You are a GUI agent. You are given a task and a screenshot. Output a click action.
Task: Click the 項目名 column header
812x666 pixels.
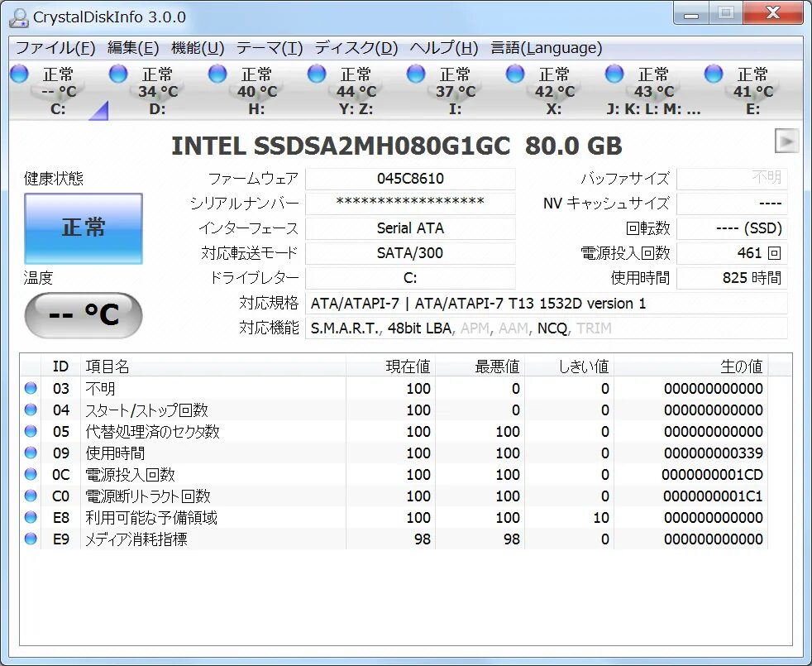[213, 367]
